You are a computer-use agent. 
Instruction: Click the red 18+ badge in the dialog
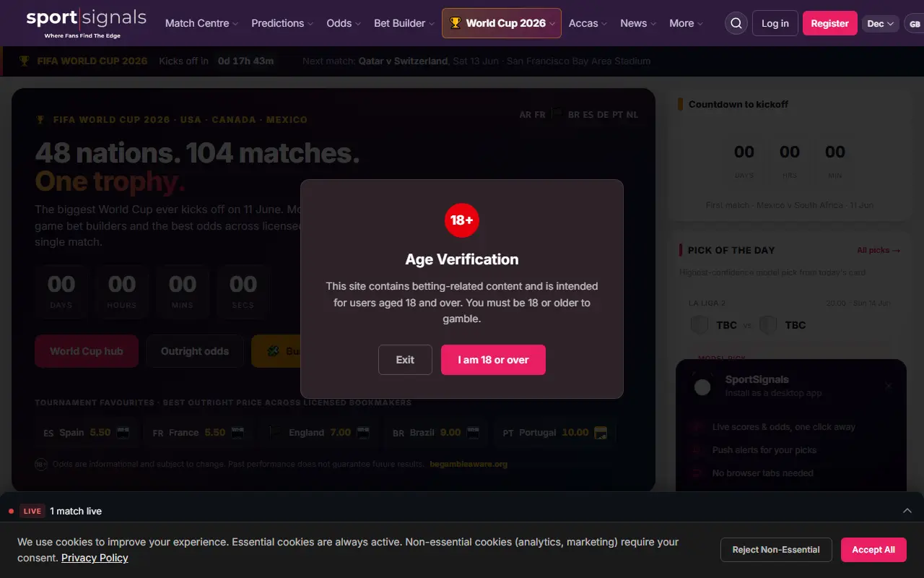point(462,220)
